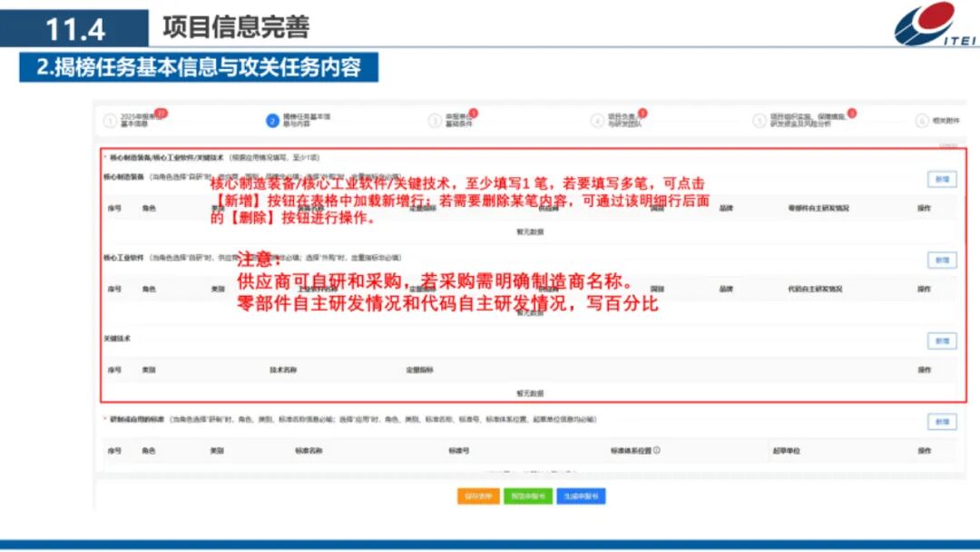Click the green 预览申报书 button
980x552 pixels.
[529, 496]
